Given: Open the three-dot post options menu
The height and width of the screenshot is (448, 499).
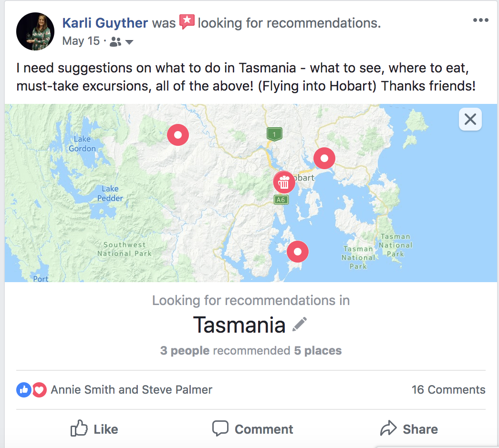Looking at the screenshot, I should 480,20.
